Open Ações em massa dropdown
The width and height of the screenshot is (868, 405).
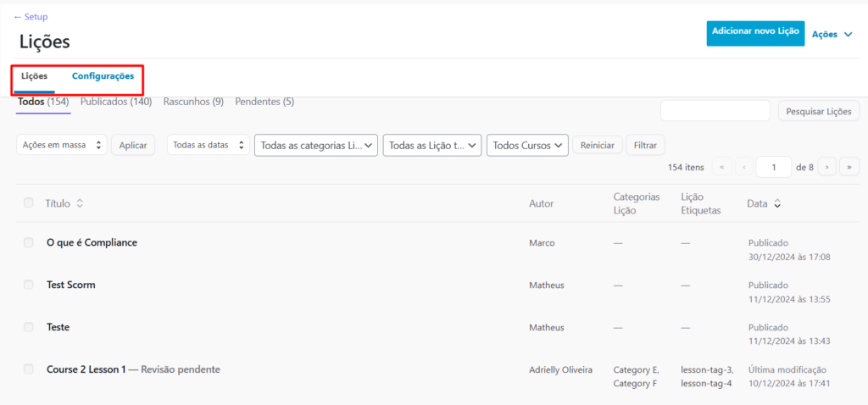tap(62, 145)
